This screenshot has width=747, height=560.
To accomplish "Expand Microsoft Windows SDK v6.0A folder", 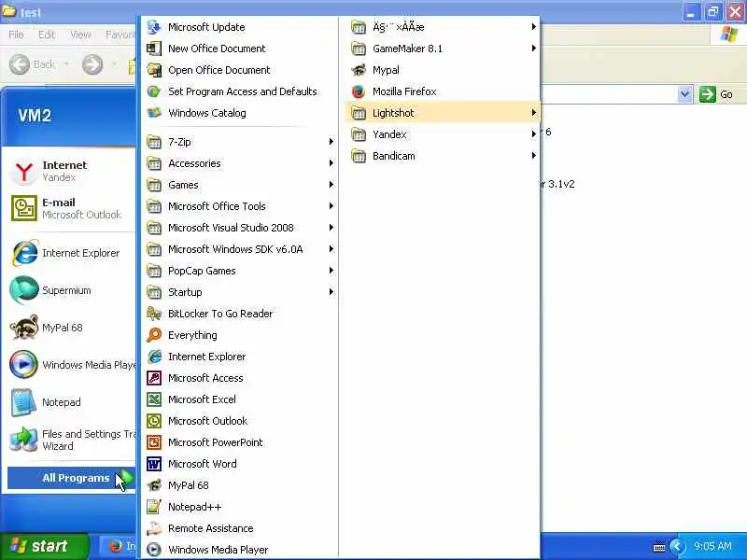I will (240, 249).
